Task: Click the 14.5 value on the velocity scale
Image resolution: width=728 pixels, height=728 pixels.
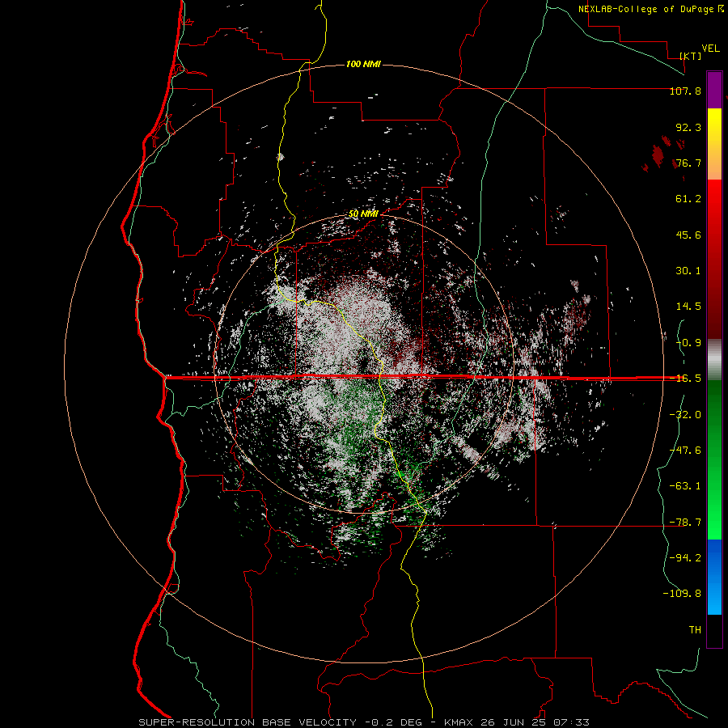Action: [688, 307]
